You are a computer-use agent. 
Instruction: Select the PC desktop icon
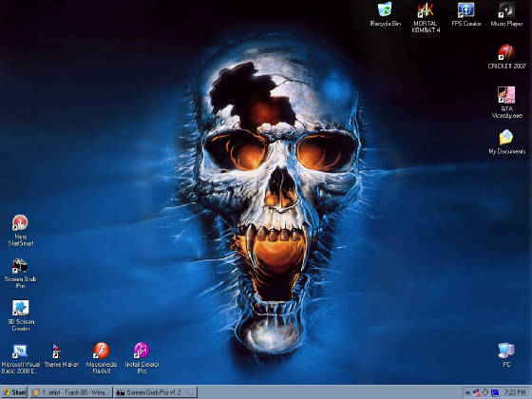[506, 355]
